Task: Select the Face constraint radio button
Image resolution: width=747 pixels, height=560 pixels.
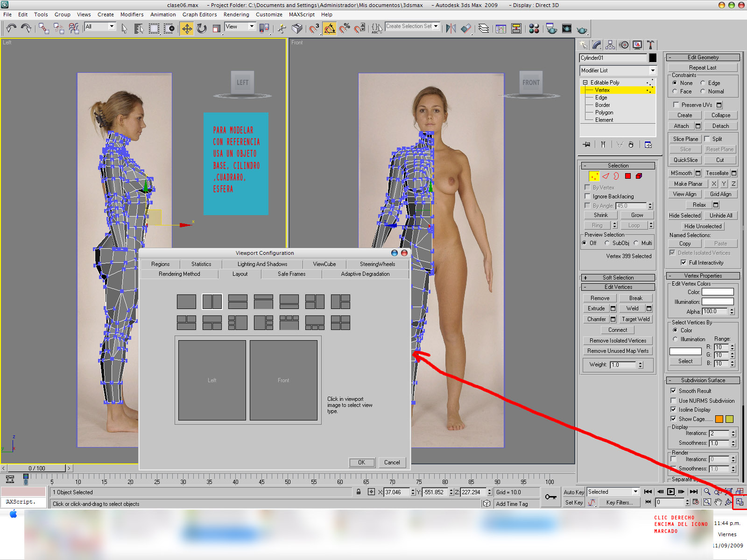Action: 675,91
